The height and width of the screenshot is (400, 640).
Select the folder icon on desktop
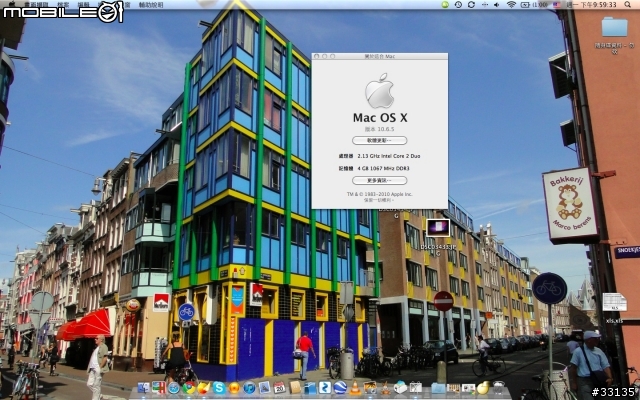(614, 27)
